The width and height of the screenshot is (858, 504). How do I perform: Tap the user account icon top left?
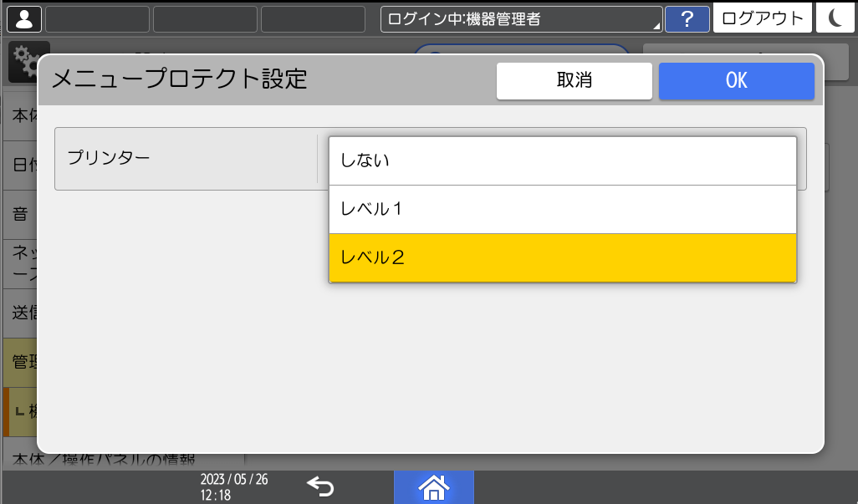pyautogui.click(x=23, y=18)
